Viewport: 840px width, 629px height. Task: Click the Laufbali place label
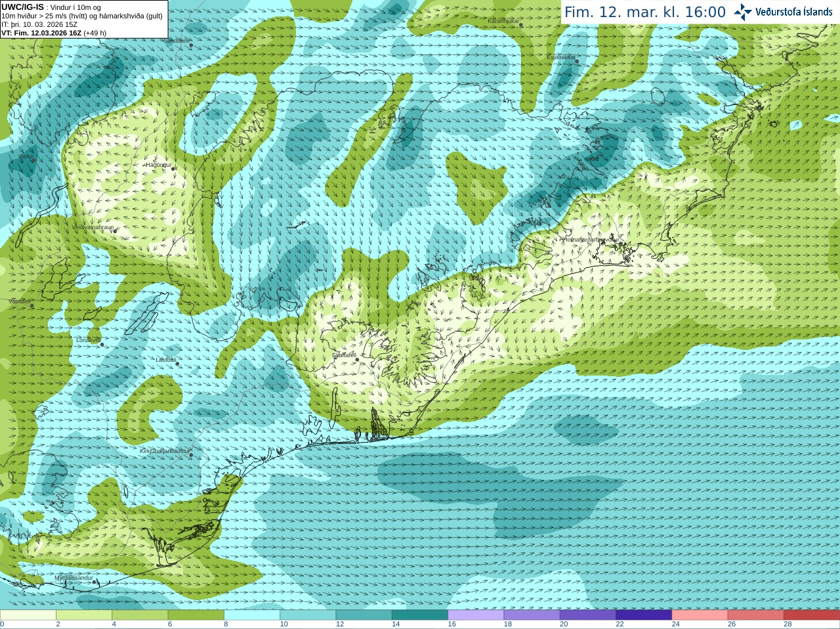click(x=166, y=360)
